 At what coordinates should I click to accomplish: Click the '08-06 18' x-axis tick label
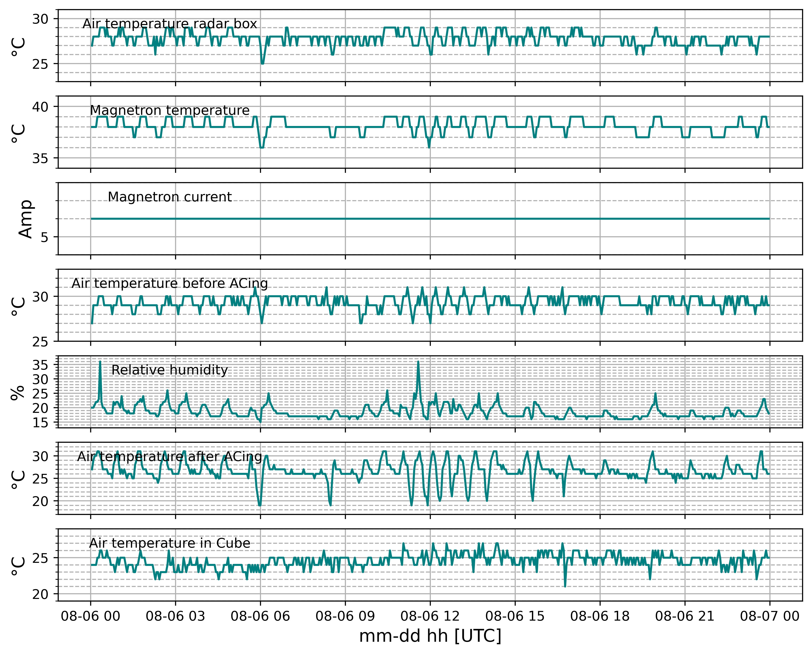coord(600,616)
